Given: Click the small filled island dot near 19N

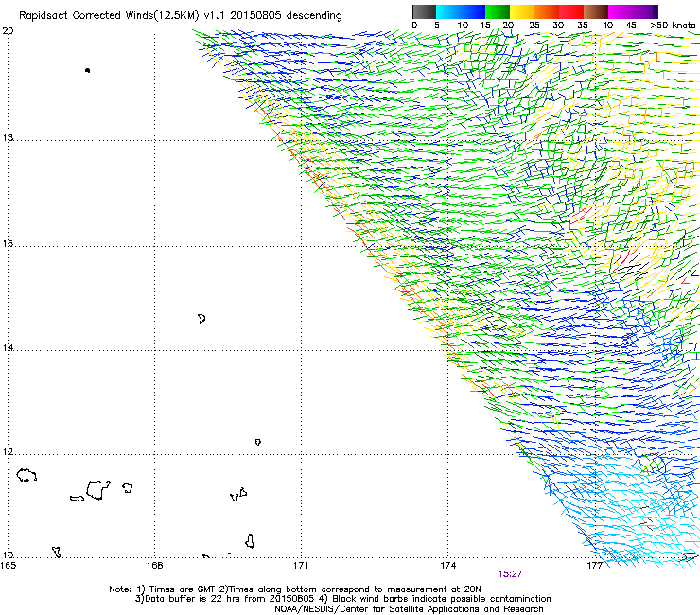Looking at the screenshot, I should click(x=87, y=70).
